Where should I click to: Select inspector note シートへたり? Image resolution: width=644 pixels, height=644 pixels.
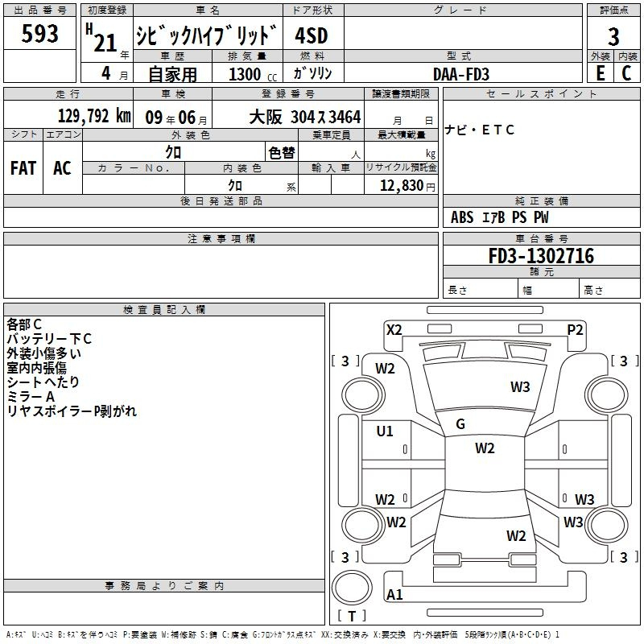43,382
